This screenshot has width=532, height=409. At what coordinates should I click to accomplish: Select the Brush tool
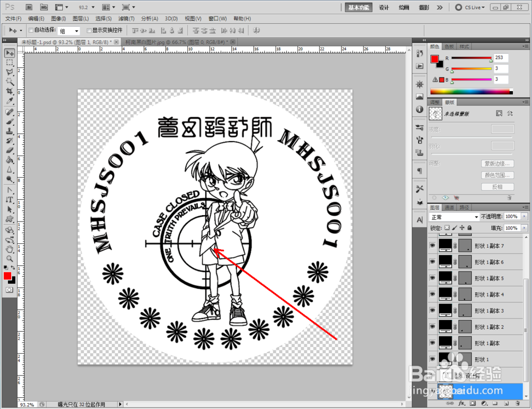[10, 121]
